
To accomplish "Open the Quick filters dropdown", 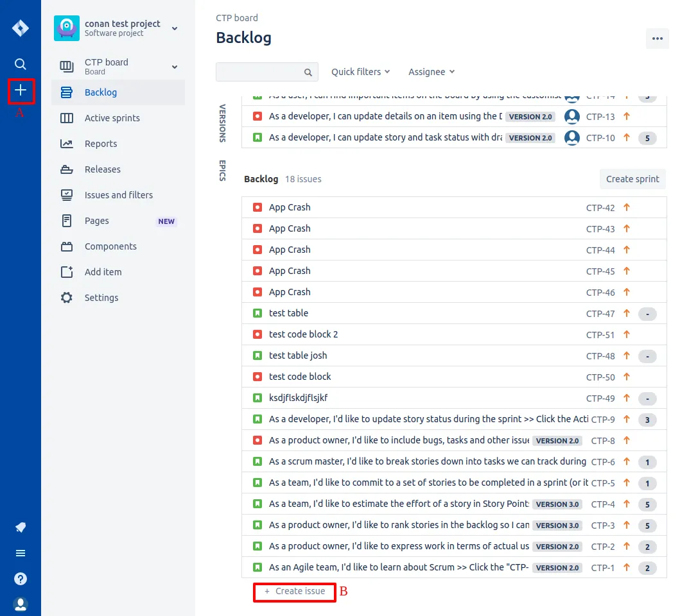I will coord(360,72).
